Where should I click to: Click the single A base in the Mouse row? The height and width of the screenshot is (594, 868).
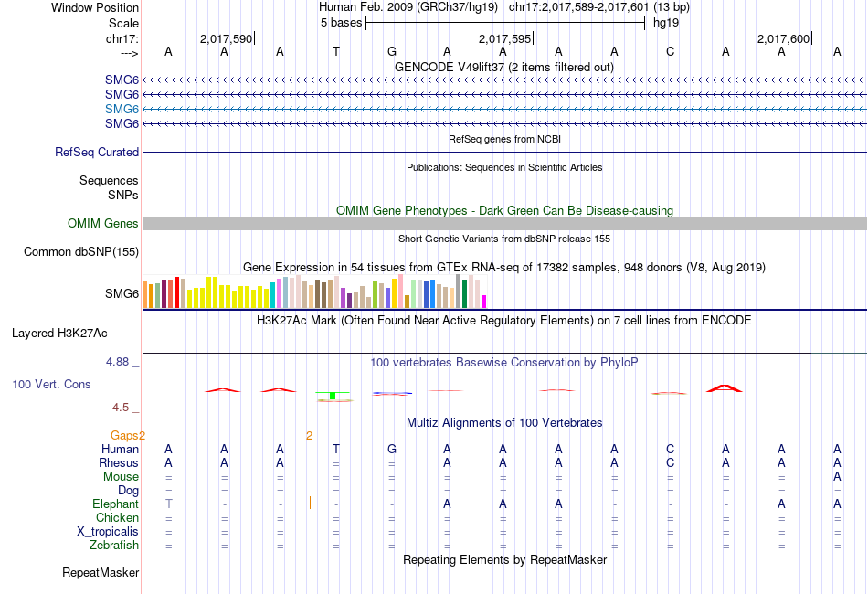click(x=837, y=477)
